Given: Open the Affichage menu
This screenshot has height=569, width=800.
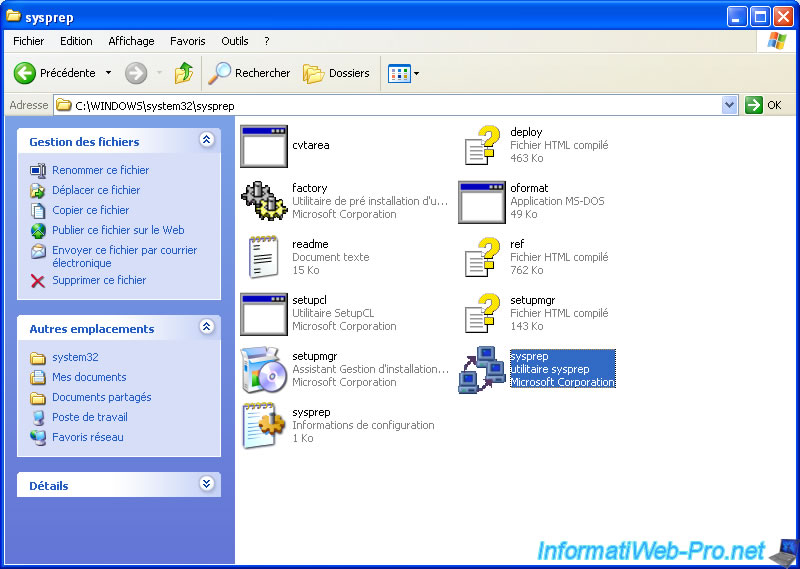Looking at the screenshot, I should click(131, 41).
